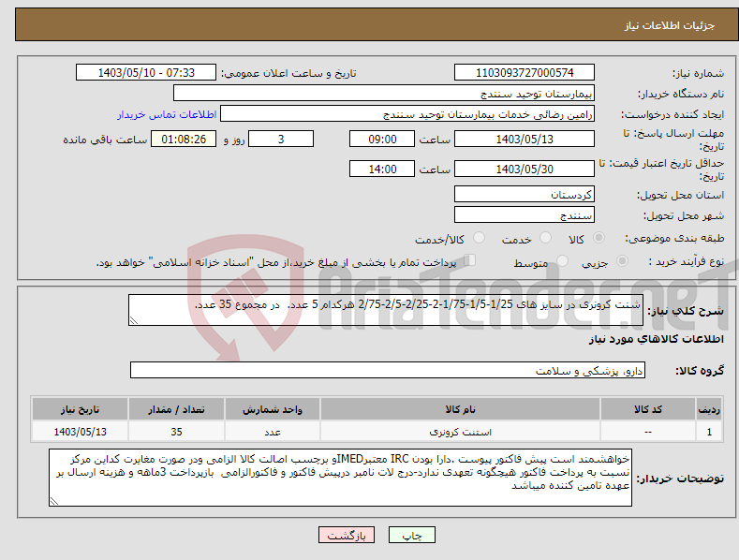Click the تاریخ نیاز column header
The image size is (739, 560).
(81, 409)
